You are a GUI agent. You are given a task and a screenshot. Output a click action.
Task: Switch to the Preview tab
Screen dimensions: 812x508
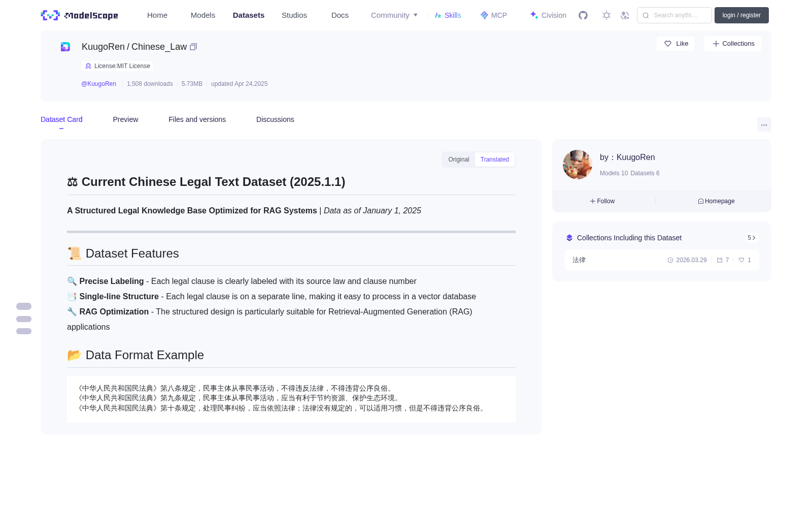(125, 119)
